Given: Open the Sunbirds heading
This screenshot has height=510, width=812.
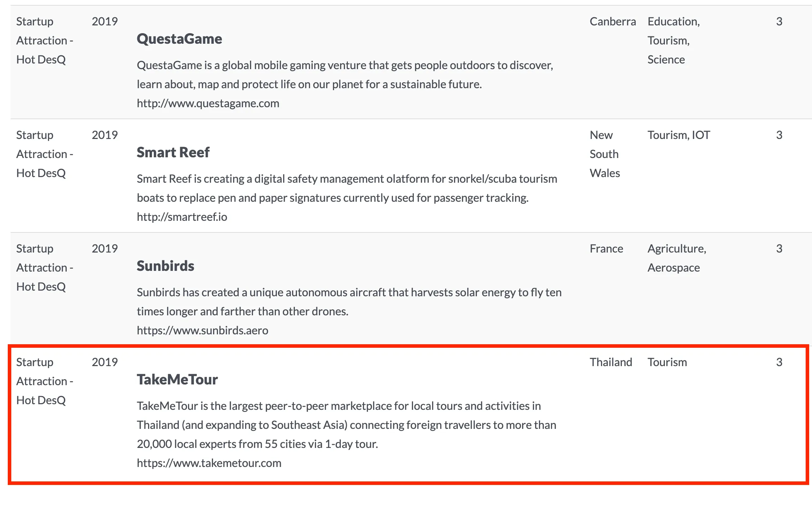Looking at the screenshot, I should (165, 266).
